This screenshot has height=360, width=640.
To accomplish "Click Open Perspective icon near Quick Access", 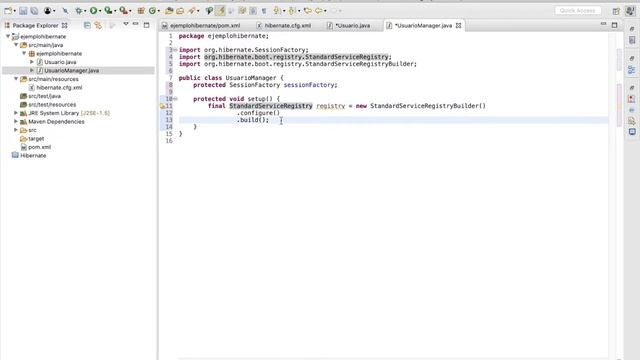I will pyautogui.click(x=616, y=11).
